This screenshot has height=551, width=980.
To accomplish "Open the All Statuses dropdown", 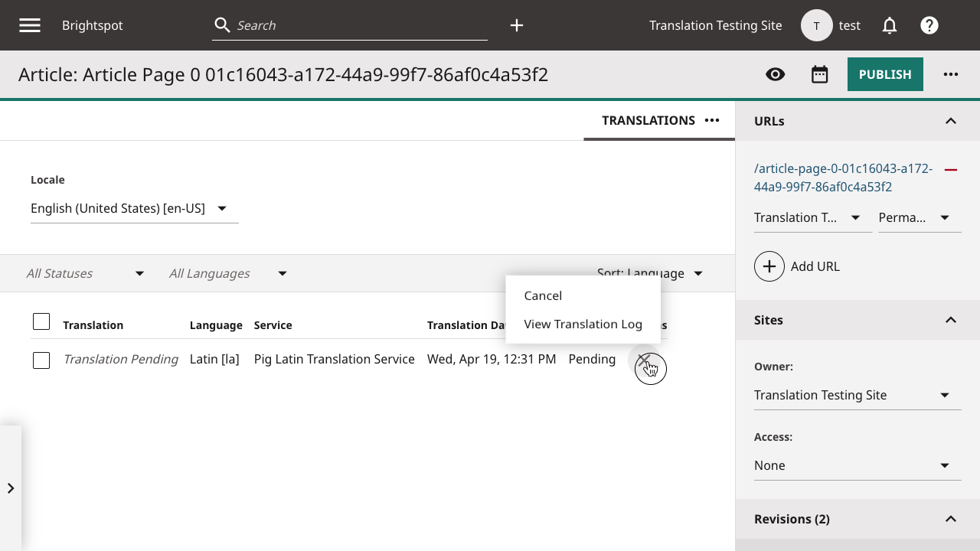I will (86, 273).
